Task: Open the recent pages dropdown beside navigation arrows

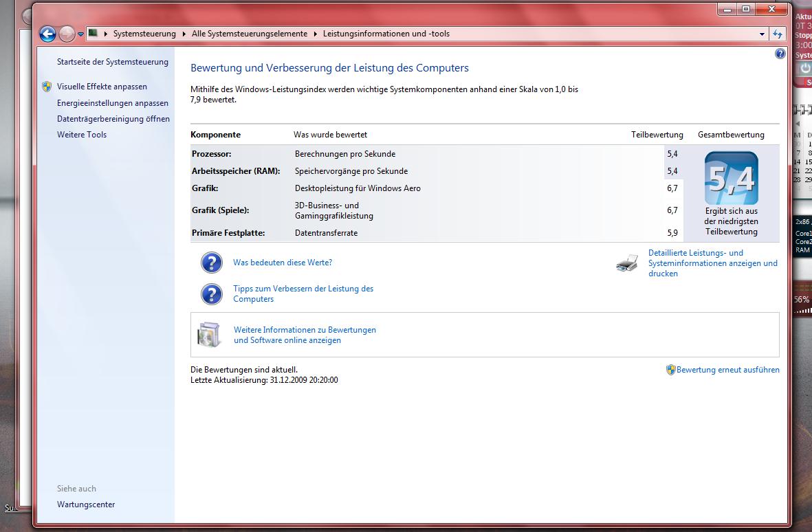Action: (80, 34)
